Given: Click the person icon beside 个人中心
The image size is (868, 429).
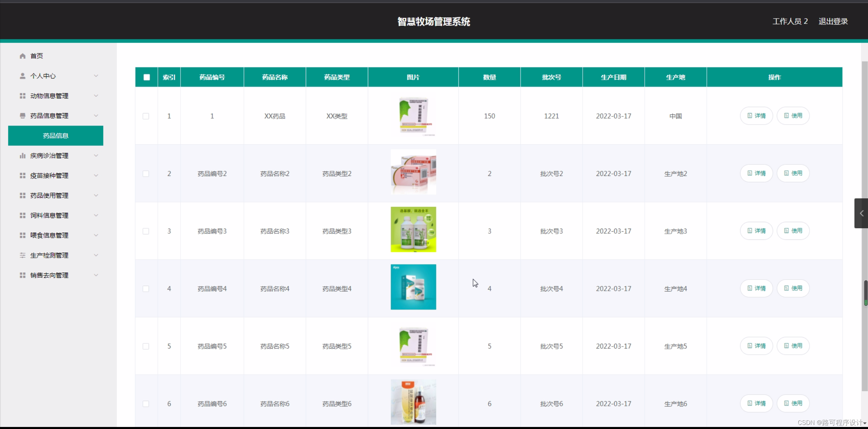Looking at the screenshot, I should pos(22,76).
